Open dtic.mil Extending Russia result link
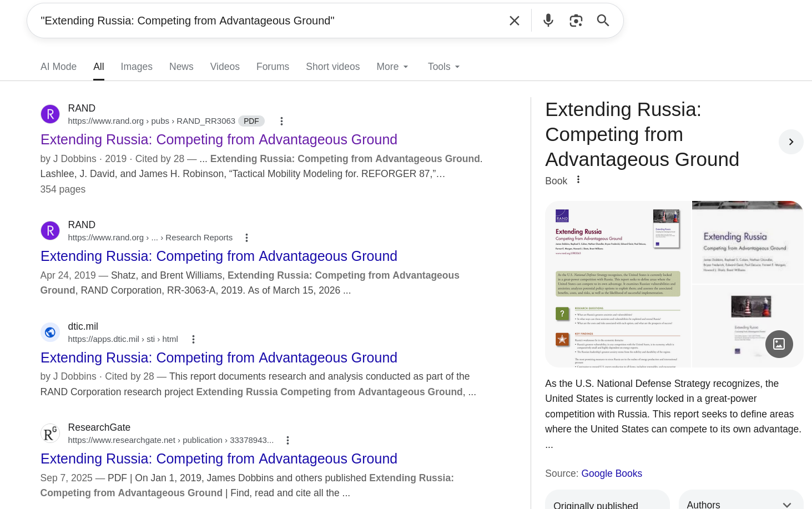This screenshot has height=509, width=812. [219, 357]
